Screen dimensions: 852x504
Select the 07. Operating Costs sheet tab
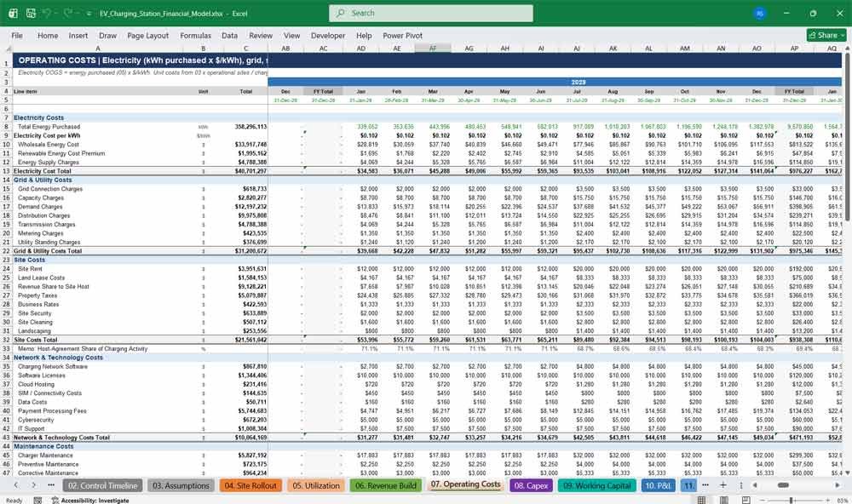point(466,484)
